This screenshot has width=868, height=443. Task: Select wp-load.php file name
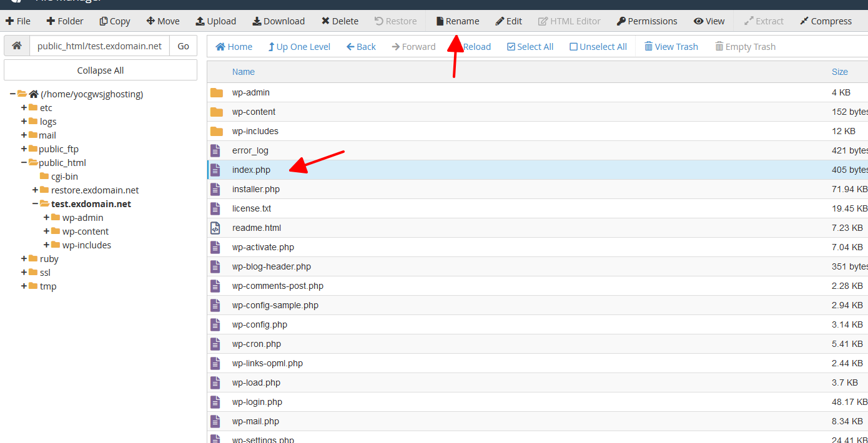(x=256, y=382)
